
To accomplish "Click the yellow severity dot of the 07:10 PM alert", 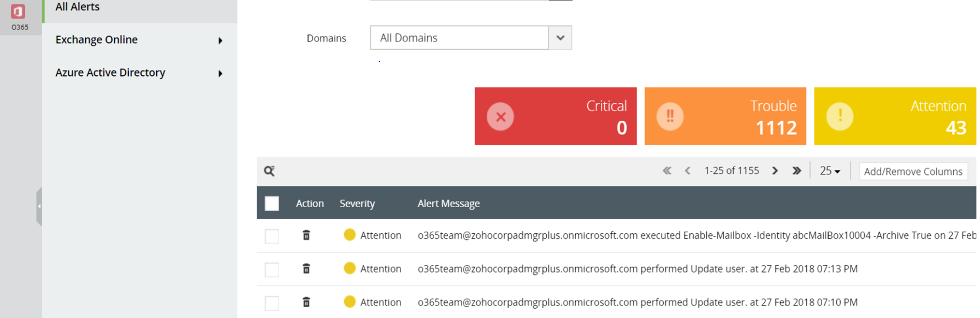I will coord(350,302).
